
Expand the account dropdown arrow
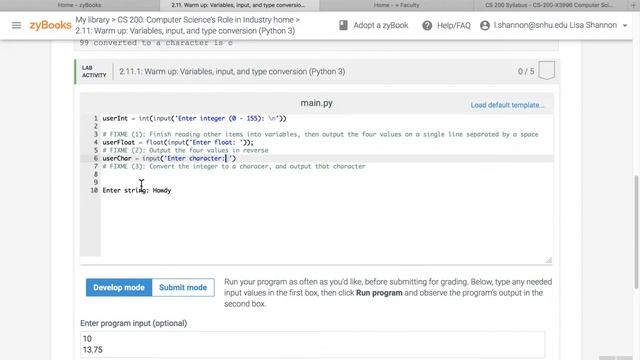[x=624, y=26]
